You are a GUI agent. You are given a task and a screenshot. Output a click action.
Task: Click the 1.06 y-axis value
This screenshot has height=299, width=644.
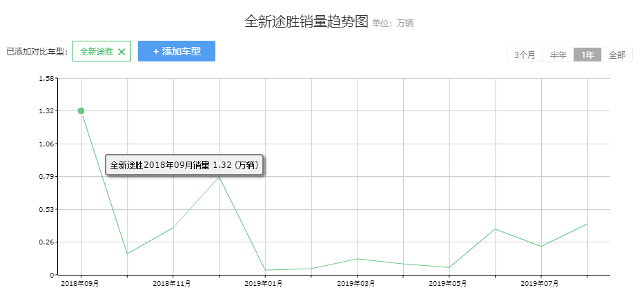(x=46, y=144)
